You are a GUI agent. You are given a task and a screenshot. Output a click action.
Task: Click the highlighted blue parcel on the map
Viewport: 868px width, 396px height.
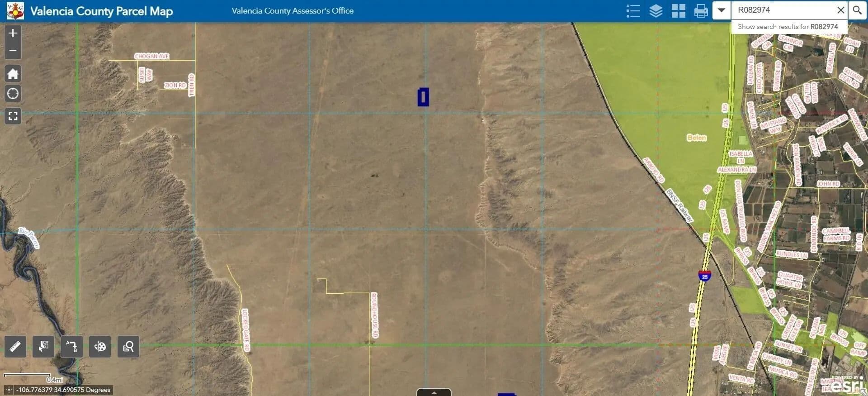point(423,97)
